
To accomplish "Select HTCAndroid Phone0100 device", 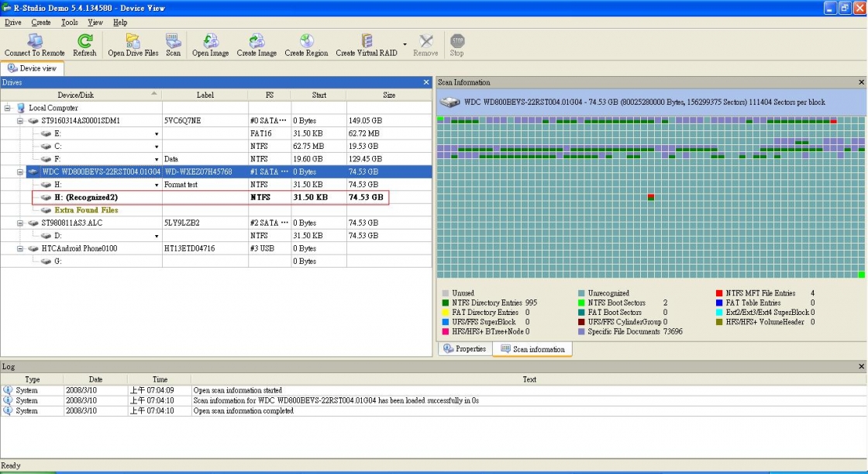I will (79, 248).
